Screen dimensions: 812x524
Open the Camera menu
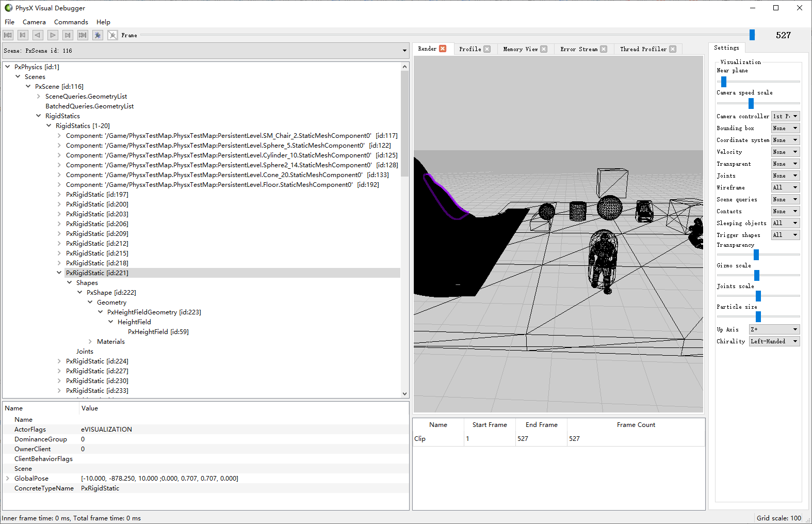(x=34, y=22)
